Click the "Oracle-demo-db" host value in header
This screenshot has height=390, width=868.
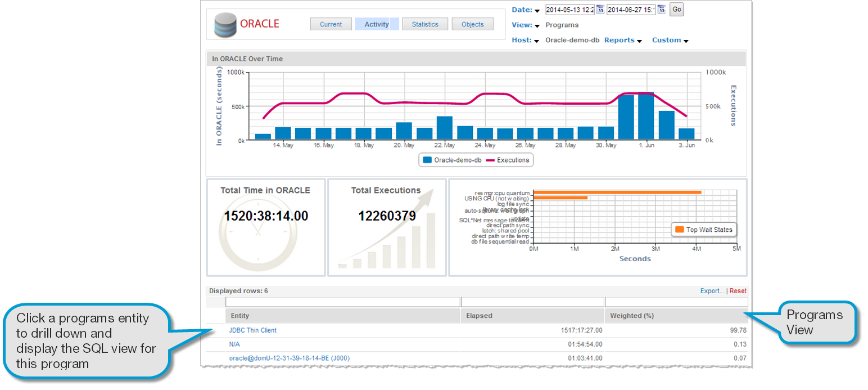tap(572, 41)
